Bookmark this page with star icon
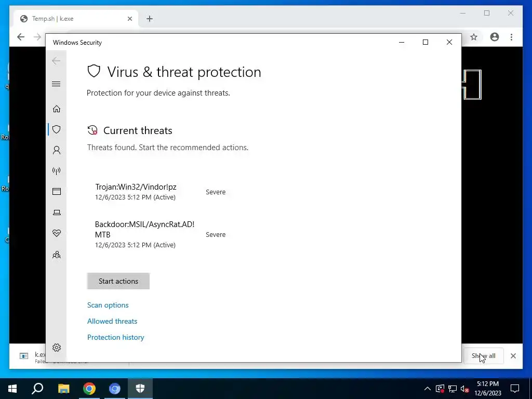Screen dimensions: 532x399 pos(474,37)
